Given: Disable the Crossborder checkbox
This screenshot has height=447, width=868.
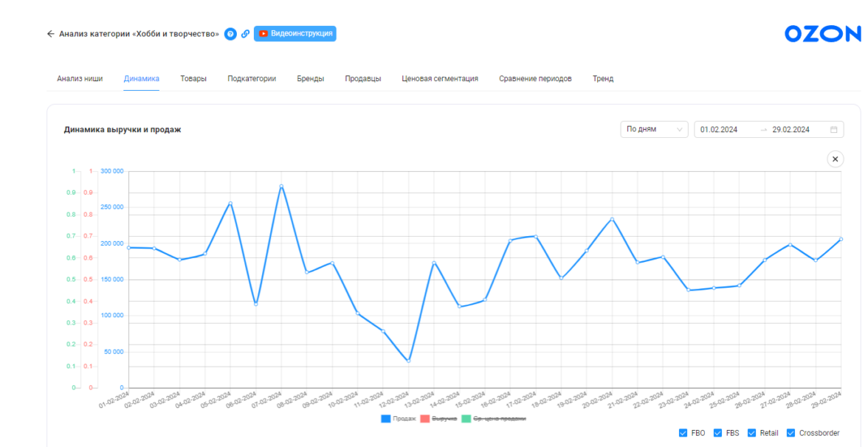Looking at the screenshot, I should pos(791,433).
